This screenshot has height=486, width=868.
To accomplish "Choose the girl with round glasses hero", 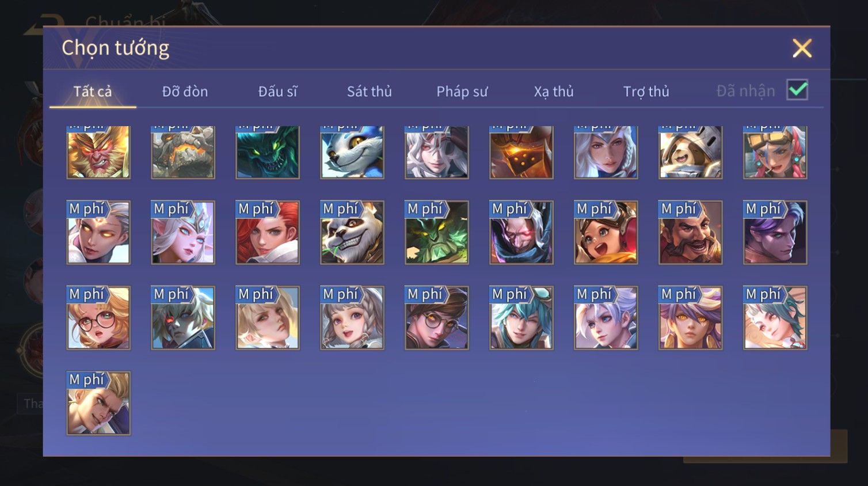I will (x=98, y=318).
